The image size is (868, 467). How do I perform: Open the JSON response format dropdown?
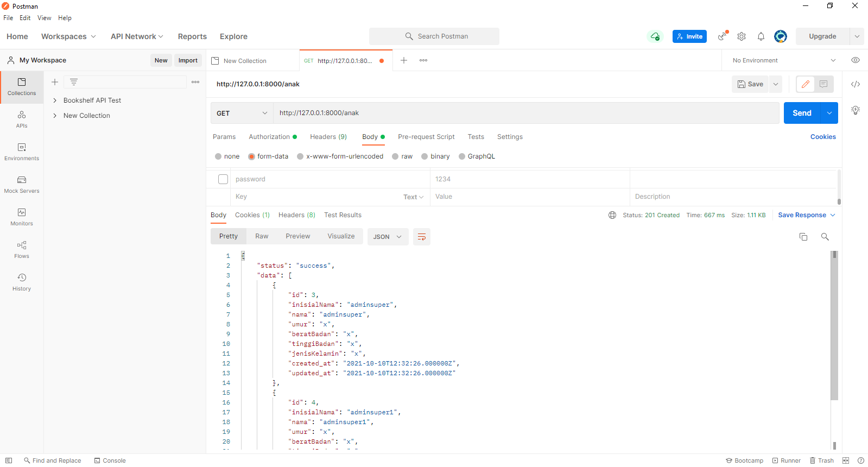[388, 237]
